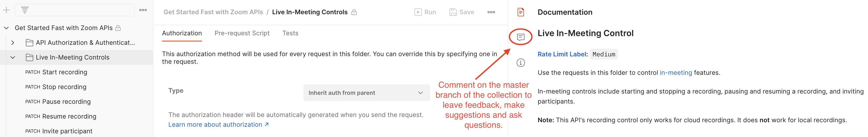
Task: Click the filter icon in sidebar search
Action: (25, 10)
